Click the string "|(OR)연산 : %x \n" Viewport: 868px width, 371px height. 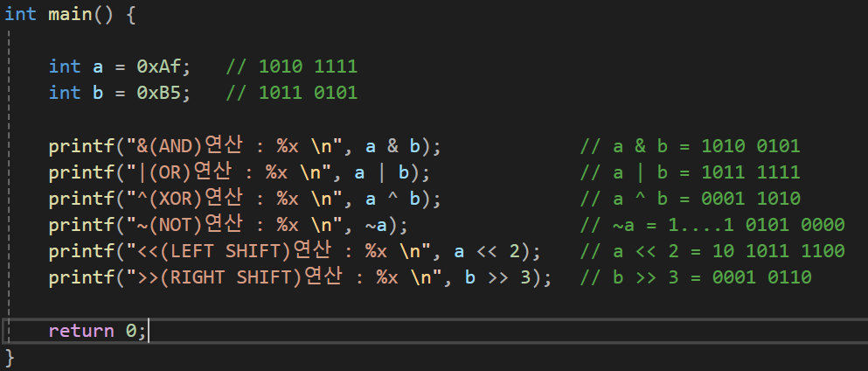[230, 172]
